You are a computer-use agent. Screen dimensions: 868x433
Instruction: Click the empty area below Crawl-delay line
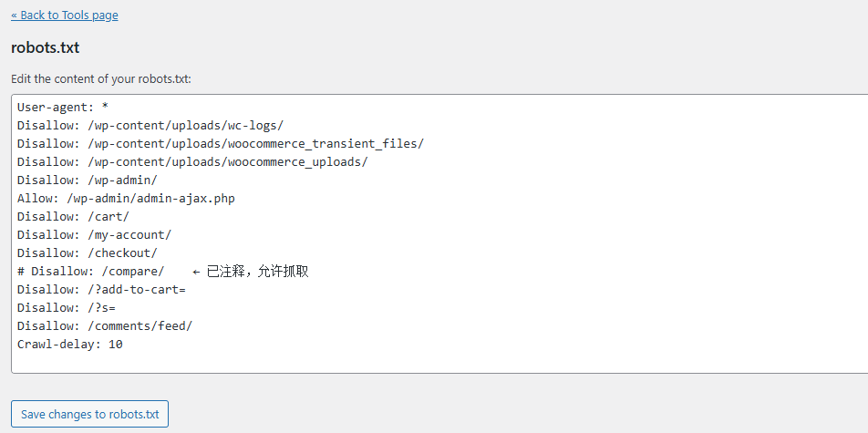point(365,360)
